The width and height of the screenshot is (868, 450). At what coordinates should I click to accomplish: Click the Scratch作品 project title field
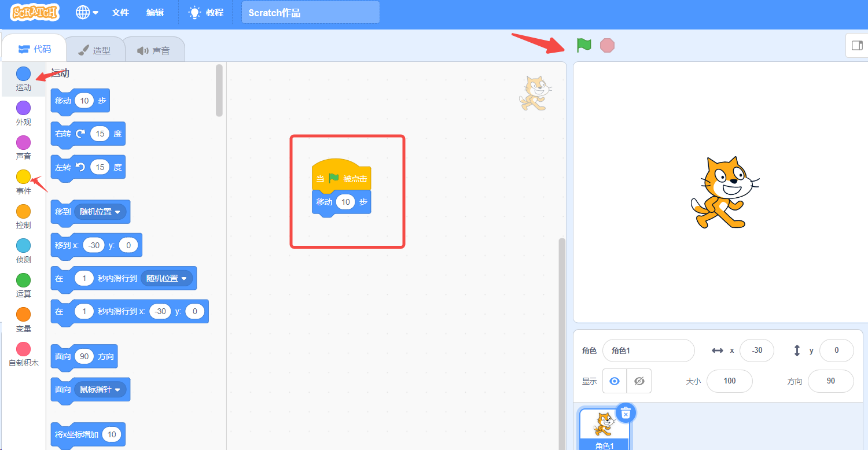click(311, 12)
